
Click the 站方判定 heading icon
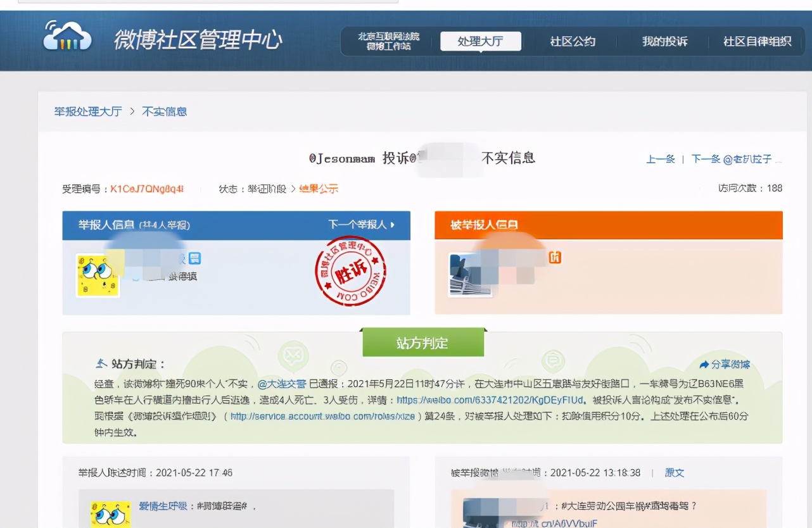tap(101, 364)
